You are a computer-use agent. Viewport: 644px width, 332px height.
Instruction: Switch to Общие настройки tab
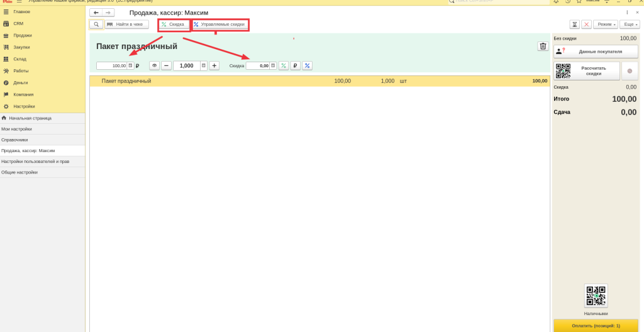point(42,172)
